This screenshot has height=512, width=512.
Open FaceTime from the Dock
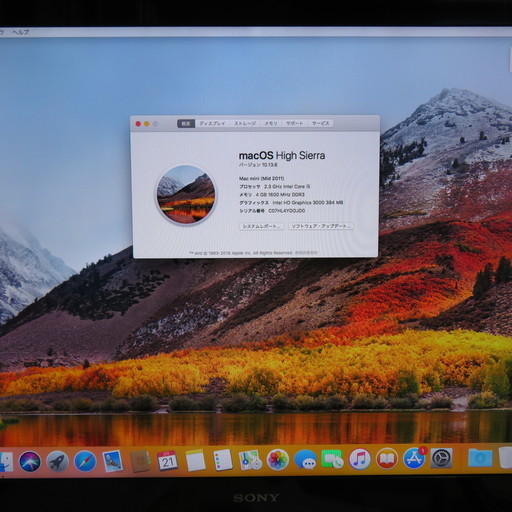(332, 459)
